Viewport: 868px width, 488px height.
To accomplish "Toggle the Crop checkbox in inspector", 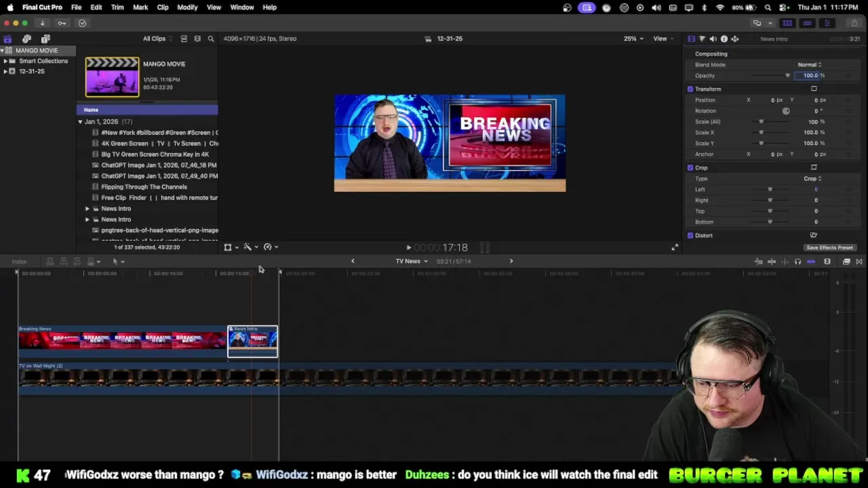I will point(690,167).
